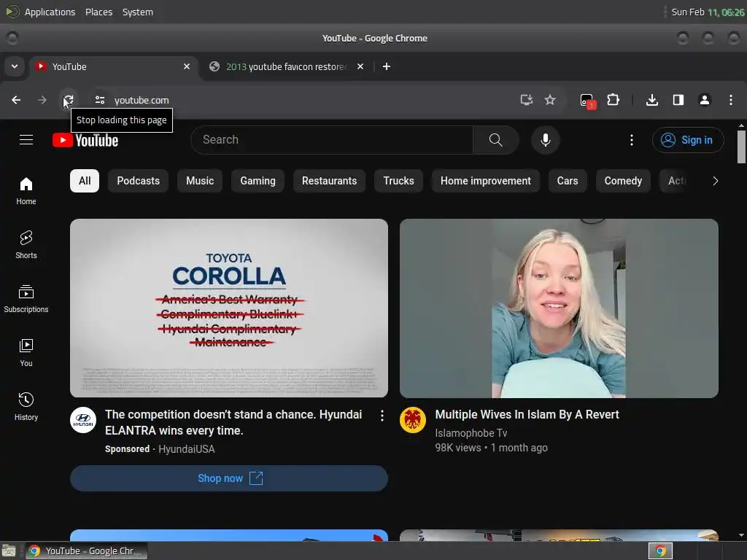Open Chrome downloads icon

pyautogui.click(x=652, y=100)
